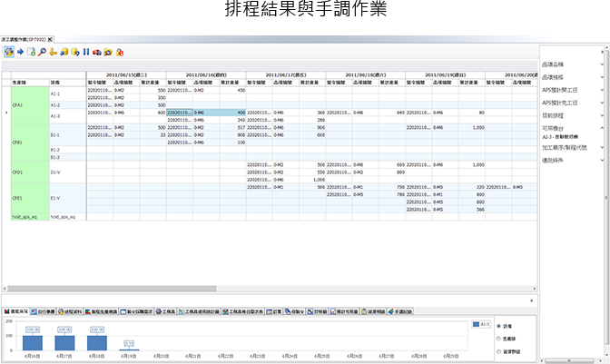Click the blue pause bars toolbar icon
The image size is (610, 364).
tap(86, 53)
